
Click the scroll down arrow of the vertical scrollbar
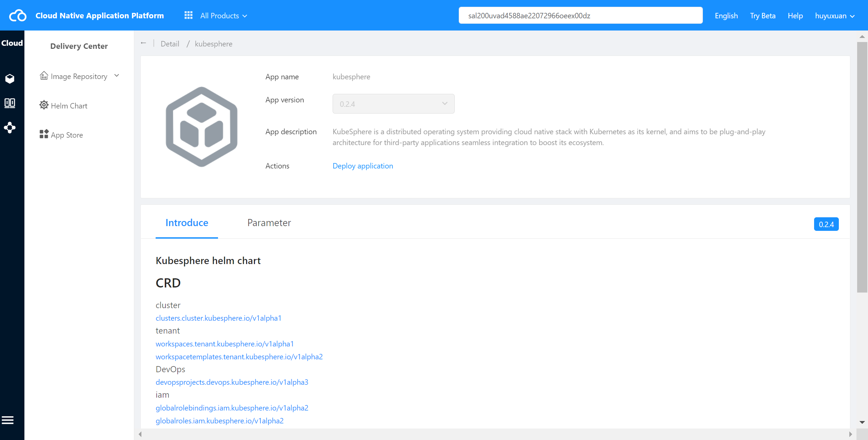click(x=862, y=422)
